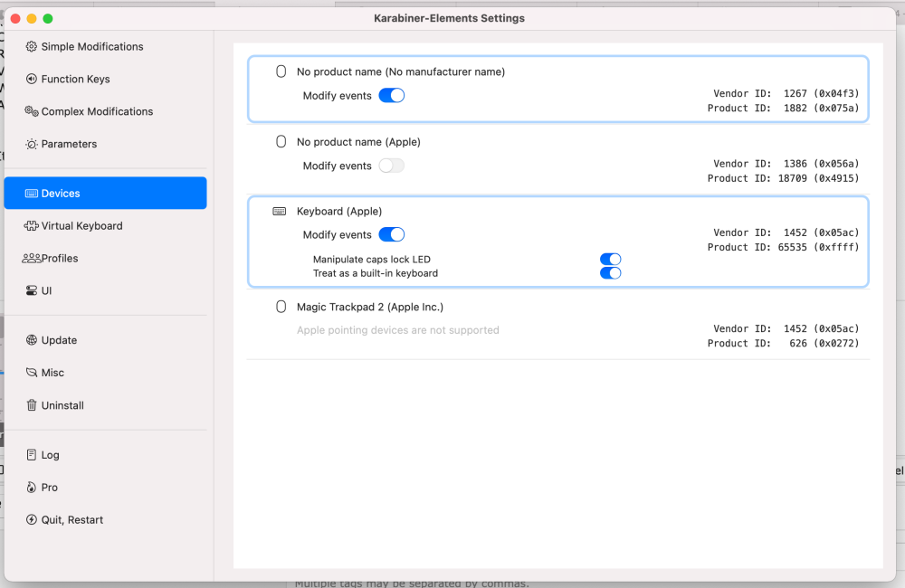The height and width of the screenshot is (588, 905).
Task: Open Quit, Restart section
Action: pos(105,520)
